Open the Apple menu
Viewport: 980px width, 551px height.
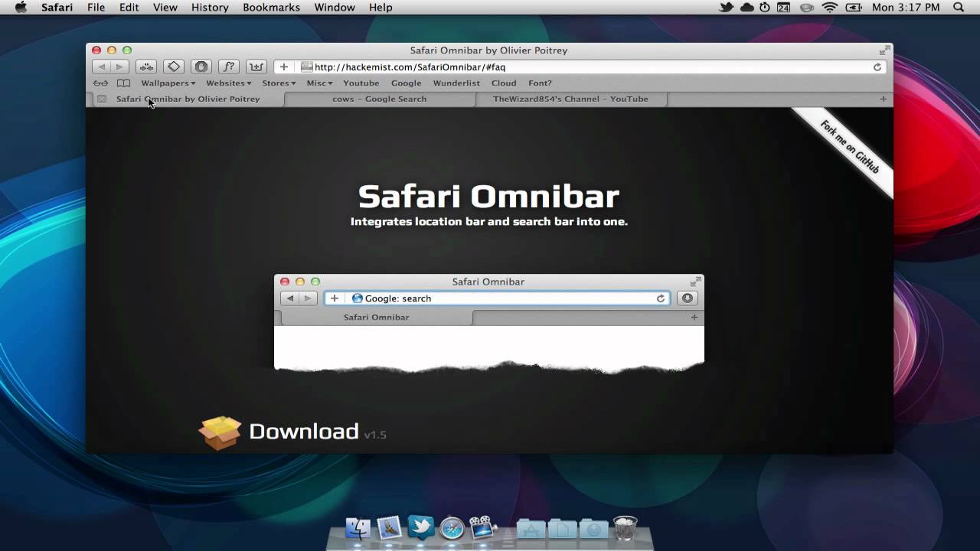click(x=21, y=7)
